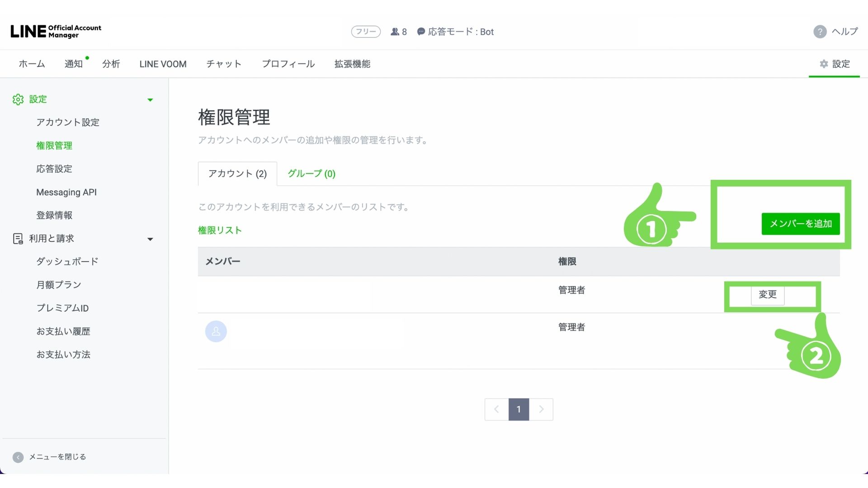Collapse the 利用と請求 sidebar section arrow
The height and width of the screenshot is (488, 868).
pos(150,239)
